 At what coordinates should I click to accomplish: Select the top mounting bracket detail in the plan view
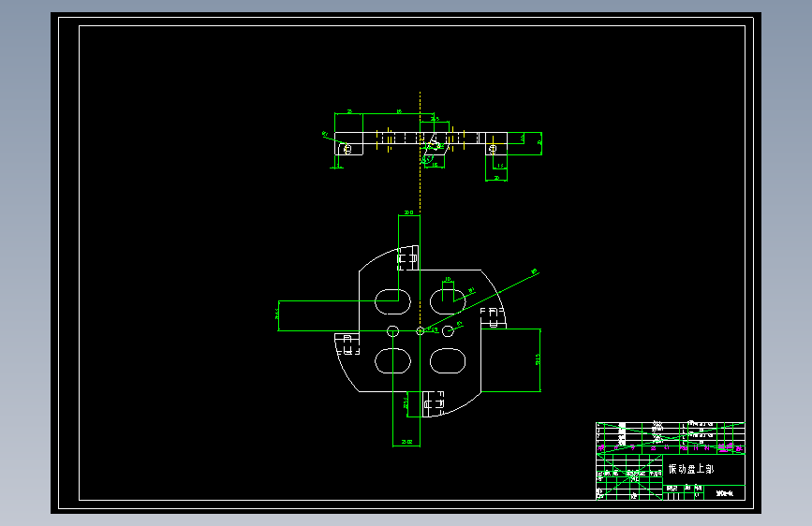(x=408, y=257)
